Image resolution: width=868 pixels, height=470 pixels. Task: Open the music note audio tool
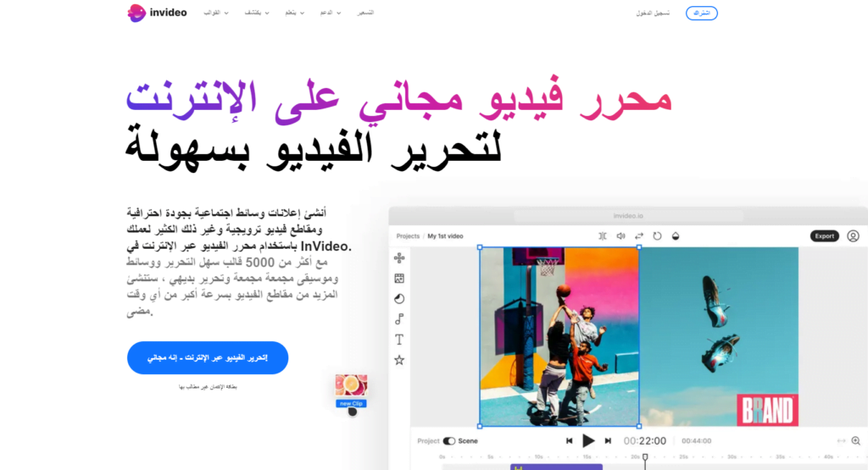coord(399,319)
